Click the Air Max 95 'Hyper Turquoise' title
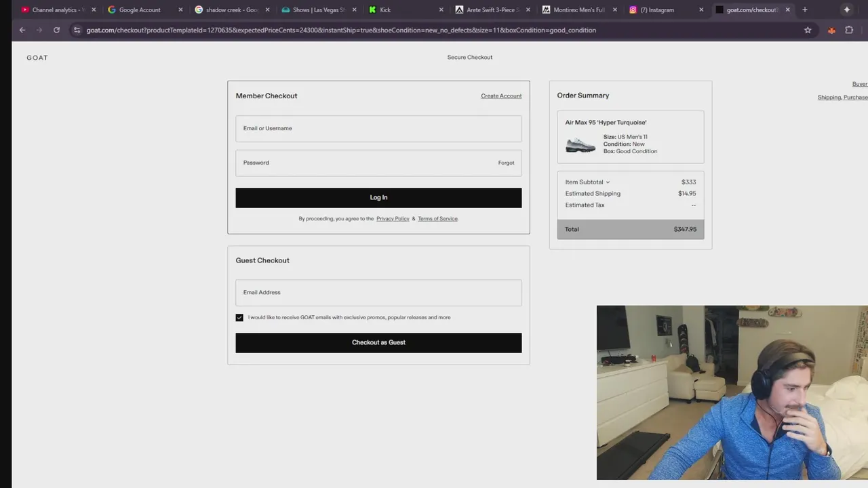 click(x=606, y=123)
